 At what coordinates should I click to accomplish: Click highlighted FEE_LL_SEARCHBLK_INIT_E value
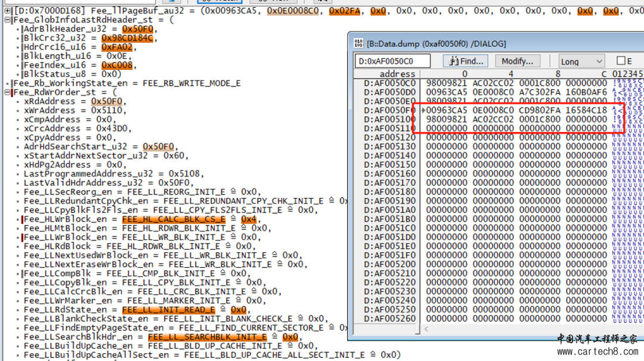pyautogui.click(x=208, y=337)
